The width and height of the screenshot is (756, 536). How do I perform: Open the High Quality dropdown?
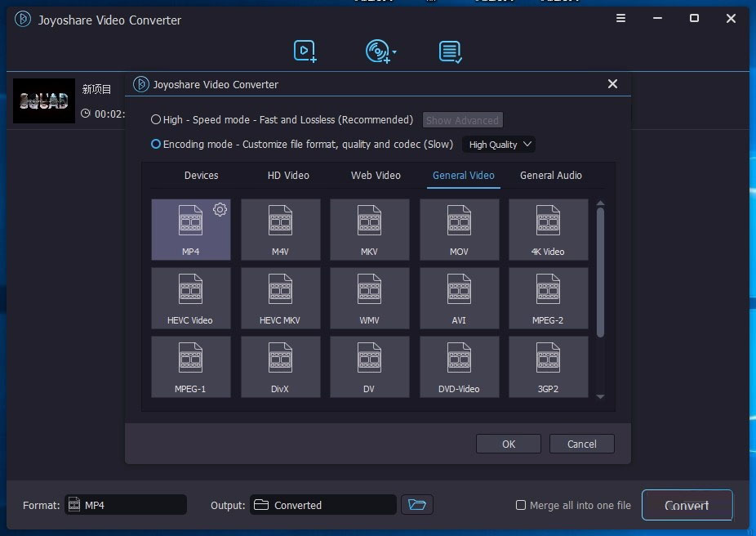click(498, 145)
